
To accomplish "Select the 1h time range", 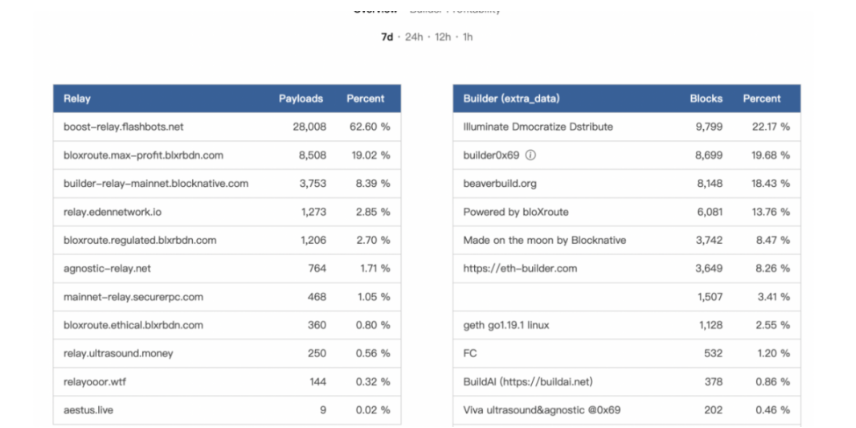I will click(468, 37).
